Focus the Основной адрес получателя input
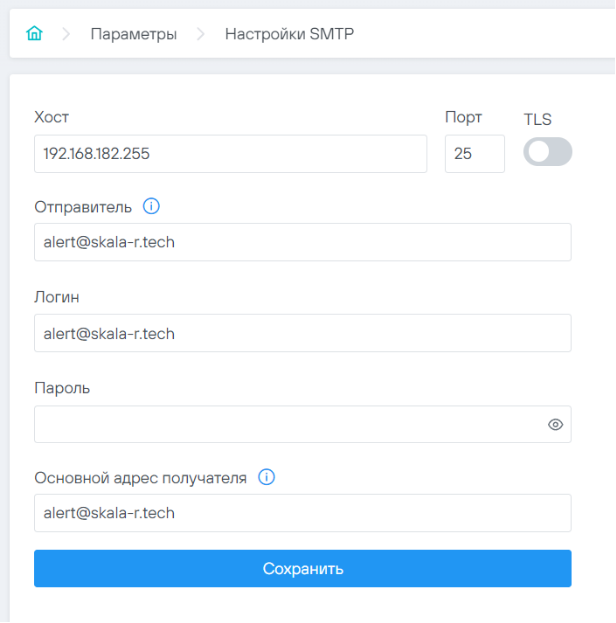 tap(302, 513)
